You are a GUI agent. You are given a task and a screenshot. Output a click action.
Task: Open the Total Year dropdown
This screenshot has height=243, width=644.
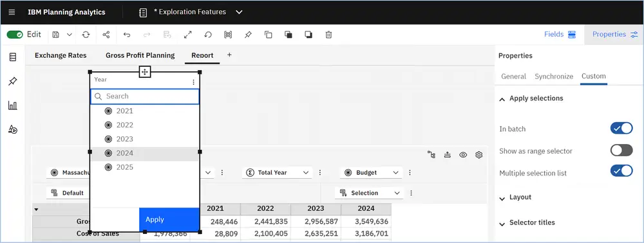tap(277, 172)
